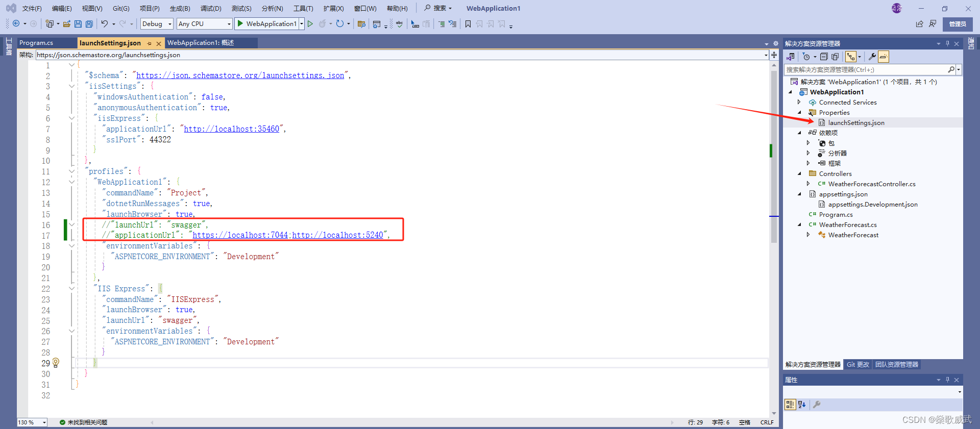Open Find in Files folder search icon
The width and height of the screenshot is (980, 429).
point(362,23)
